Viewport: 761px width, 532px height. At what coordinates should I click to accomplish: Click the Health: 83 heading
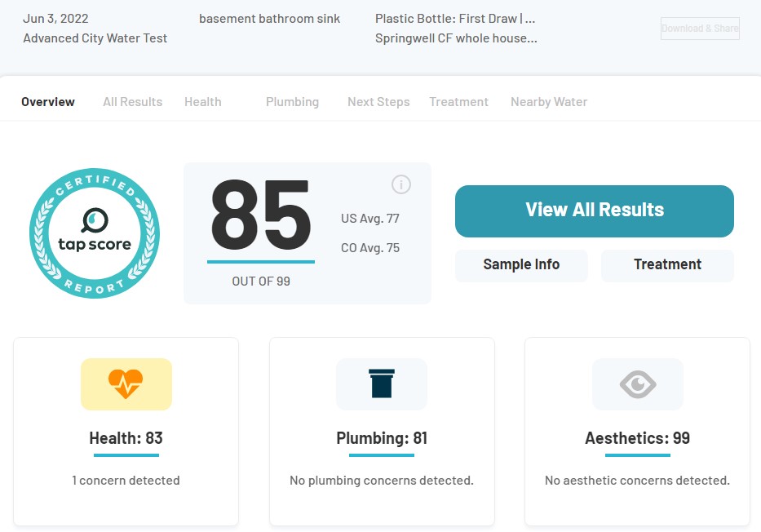click(126, 438)
